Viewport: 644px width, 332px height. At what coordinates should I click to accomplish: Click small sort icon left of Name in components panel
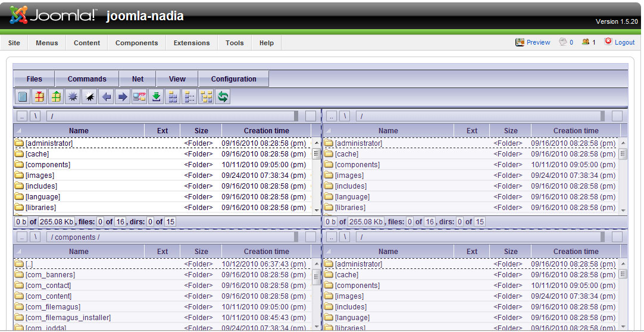19,252
